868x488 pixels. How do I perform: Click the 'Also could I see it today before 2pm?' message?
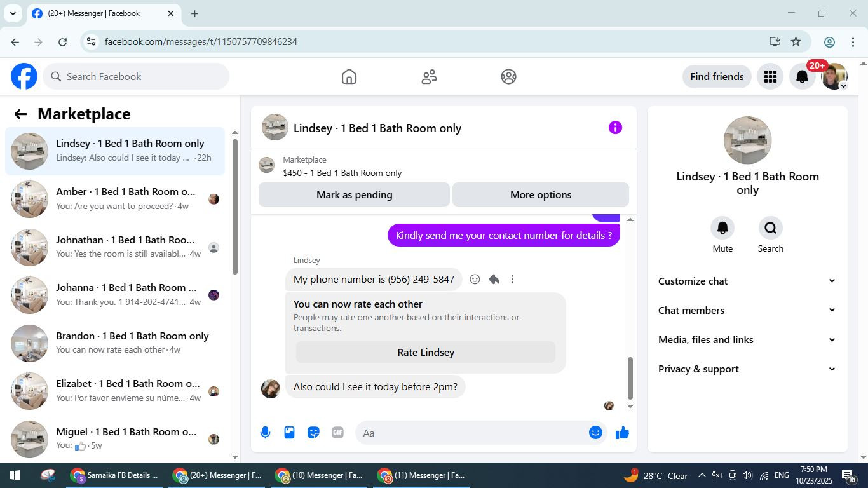click(x=376, y=386)
